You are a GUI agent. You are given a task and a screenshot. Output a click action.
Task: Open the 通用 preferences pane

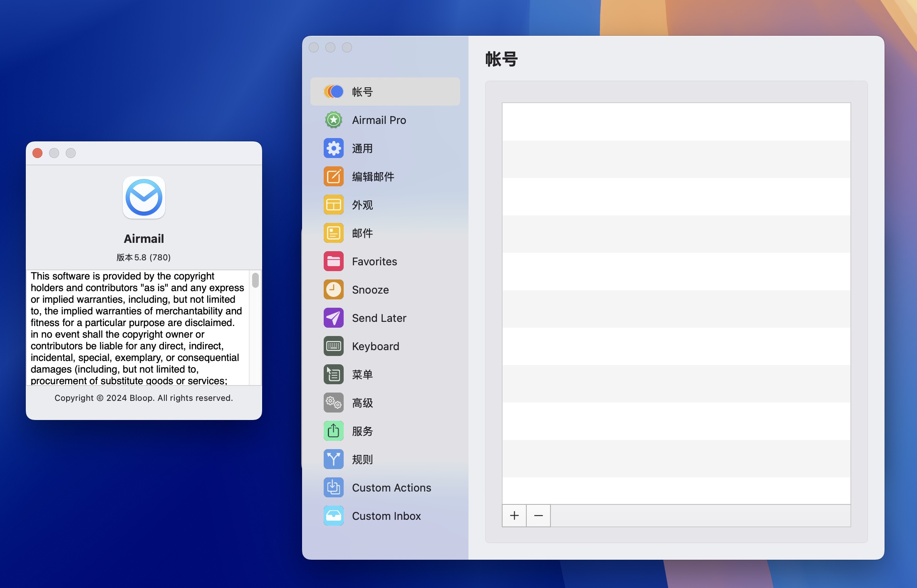(x=385, y=148)
